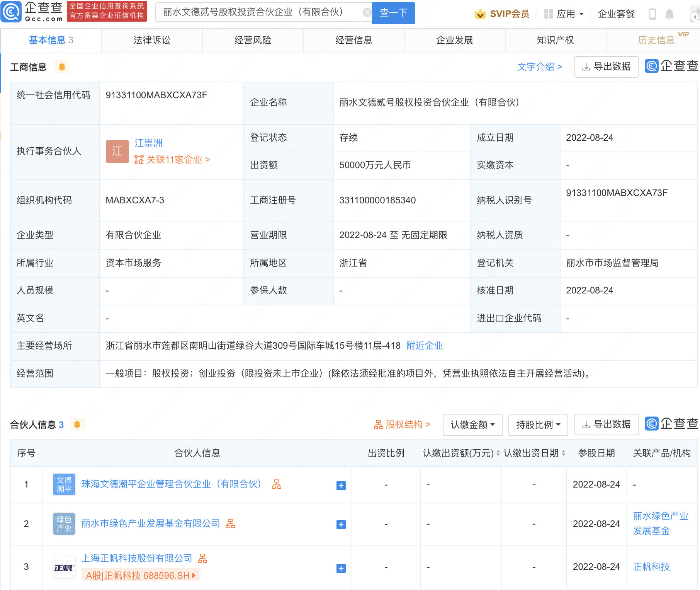Image resolution: width=700 pixels, height=590 pixels.
Task: Switch to the 经营信息 tab
Action: [x=353, y=40]
